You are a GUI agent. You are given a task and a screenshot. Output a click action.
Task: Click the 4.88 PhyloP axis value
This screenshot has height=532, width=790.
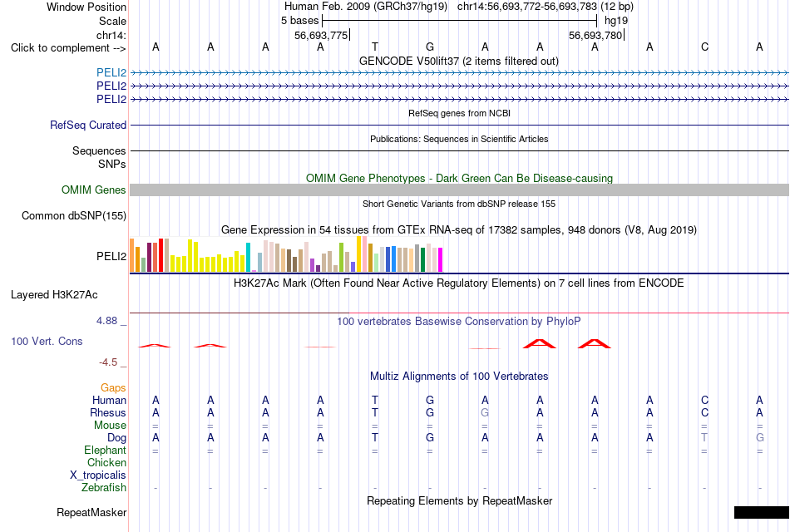[x=106, y=321]
